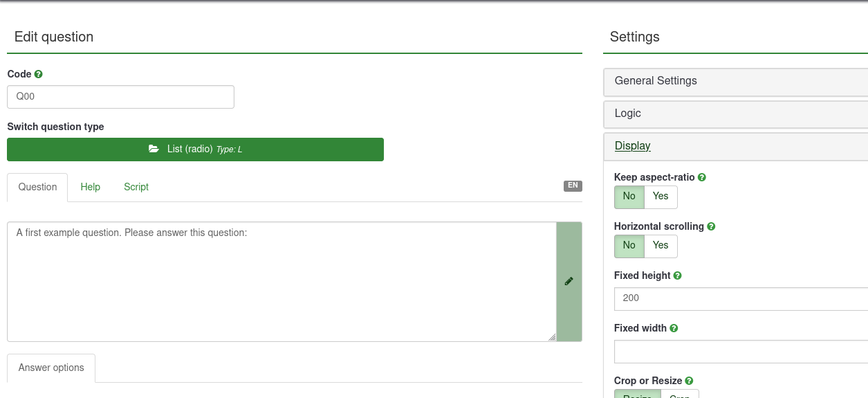
Task: Click help icon next to Horizontal scrolling
Action: point(711,226)
